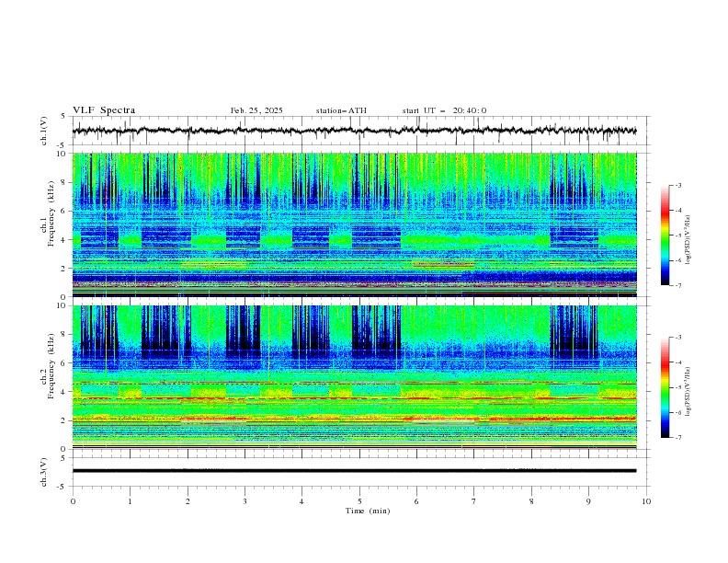The width and height of the screenshot is (728, 563).
Task: Click the "8" kHz tick on ch.2 spectrogram
Action: [63, 335]
